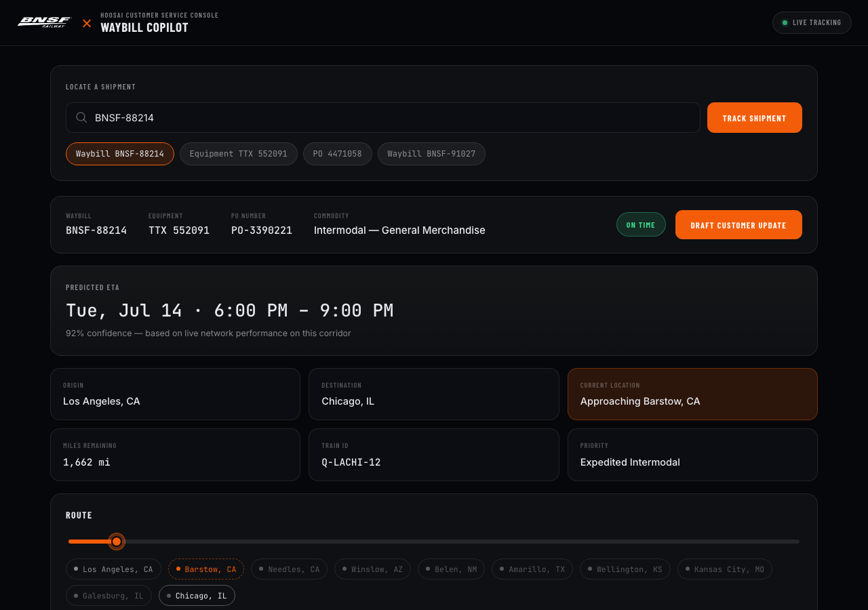Click the orange X separator icon
Viewport: 868px width, 610px height.
(x=87, y=23)
